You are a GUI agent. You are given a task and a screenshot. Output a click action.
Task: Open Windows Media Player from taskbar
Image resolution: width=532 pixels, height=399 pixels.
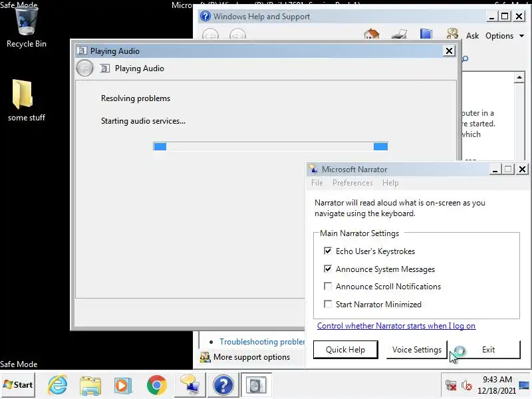123,385
